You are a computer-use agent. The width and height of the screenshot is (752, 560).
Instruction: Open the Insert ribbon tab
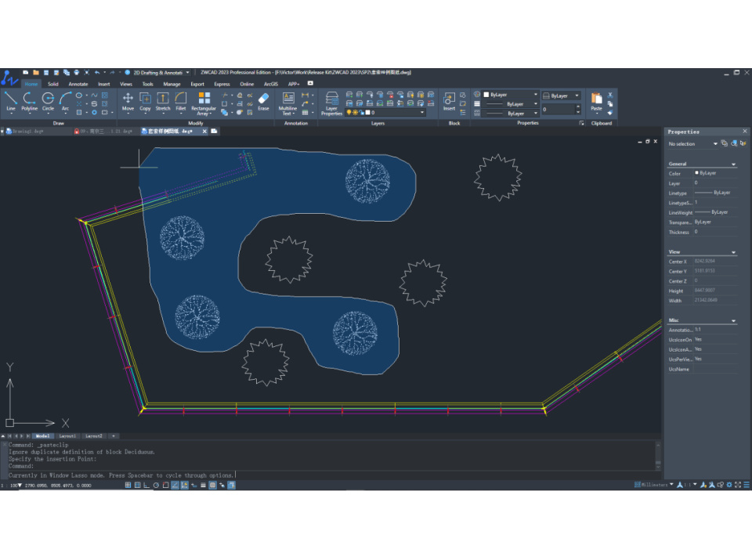click(104, 84)
